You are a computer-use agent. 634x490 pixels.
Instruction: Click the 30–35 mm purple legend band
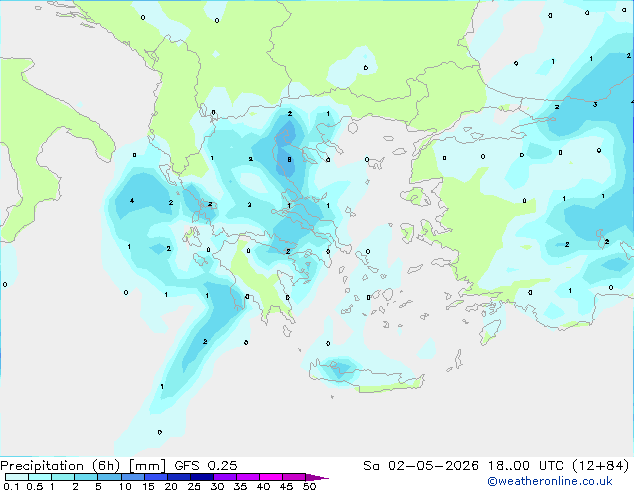225,477
